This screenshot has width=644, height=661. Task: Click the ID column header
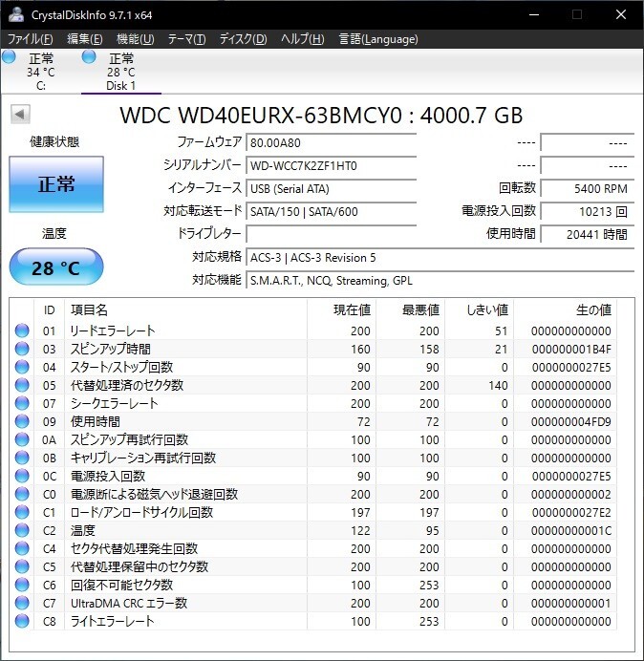(x=50, y=310)
